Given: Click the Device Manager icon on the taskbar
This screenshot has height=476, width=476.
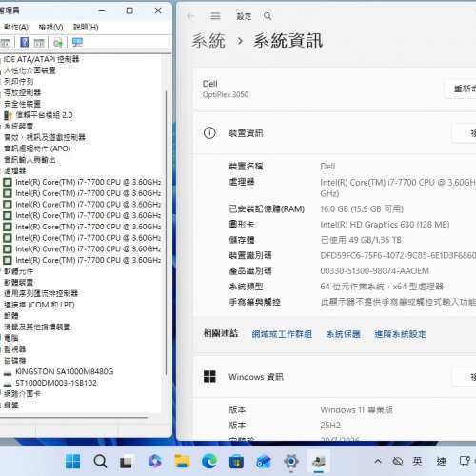Looking at the screenshot, I should [x=319, y=461].
